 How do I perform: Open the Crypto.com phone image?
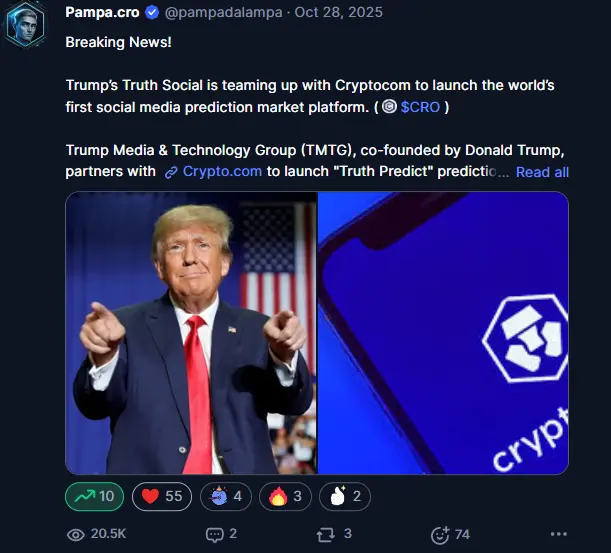[443, 333]
